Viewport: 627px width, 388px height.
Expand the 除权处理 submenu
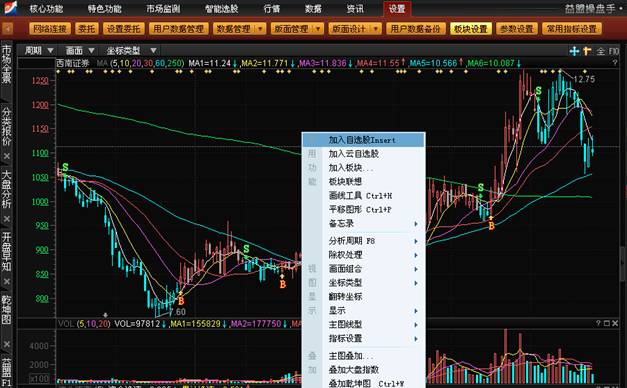[416, 255]
